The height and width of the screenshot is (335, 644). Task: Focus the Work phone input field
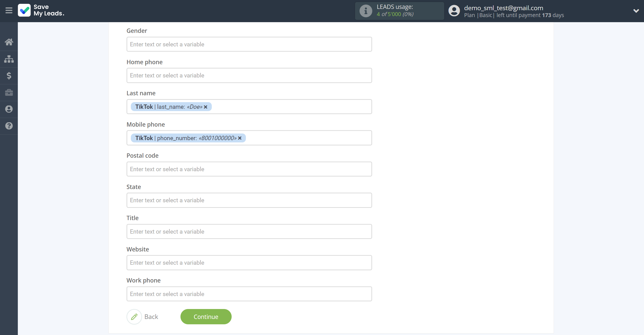[x=249, y=294]
